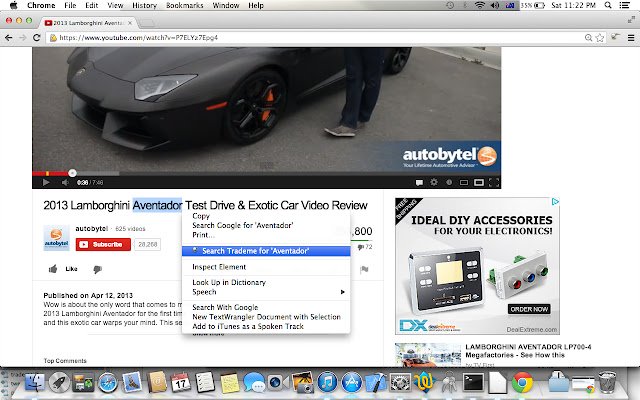Expand the Speech submenu arrow

click(x=342, y=292)
